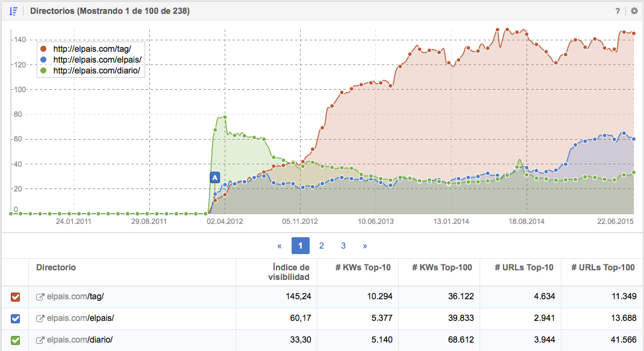This screenshot has width=644, height=351.
Task: Click external link icon for elpais.com/tag/
Action: (40, 297)
